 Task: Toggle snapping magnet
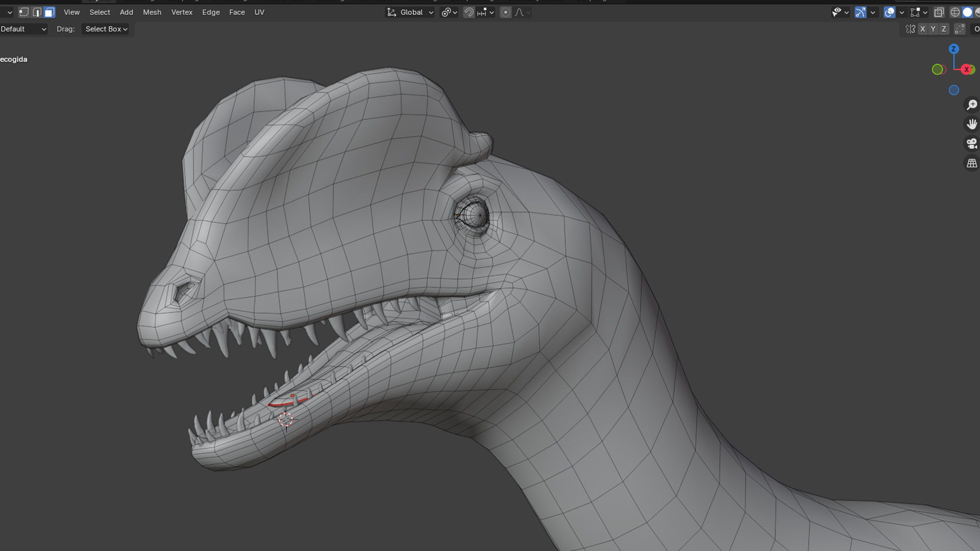[469, 12]
